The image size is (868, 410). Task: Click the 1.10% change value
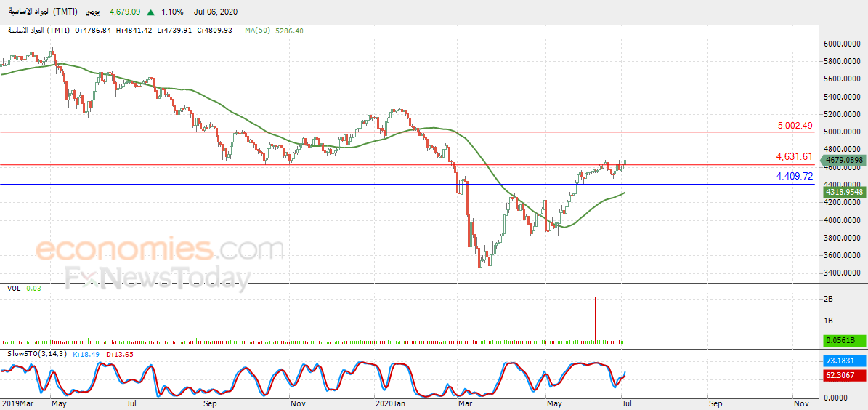pyautogui.click(x=171, y=11)
